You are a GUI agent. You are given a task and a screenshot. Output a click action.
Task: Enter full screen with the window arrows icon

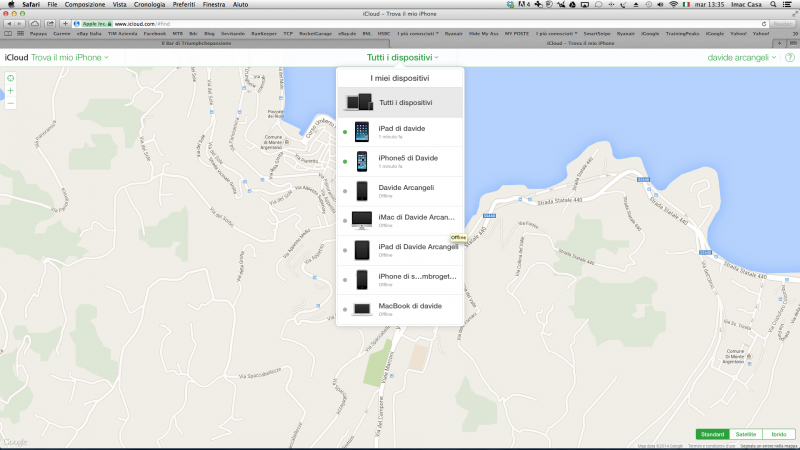794,14
